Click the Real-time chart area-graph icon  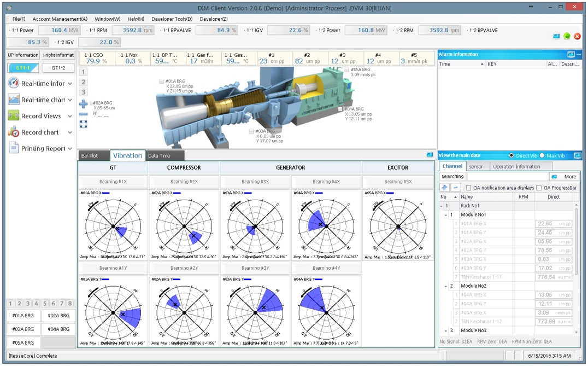(14, 99)
